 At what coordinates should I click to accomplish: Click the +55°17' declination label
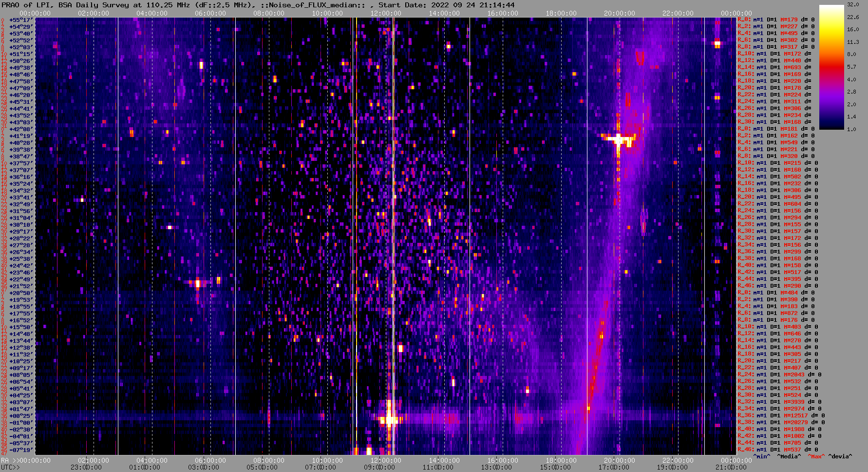click(20, 20)
